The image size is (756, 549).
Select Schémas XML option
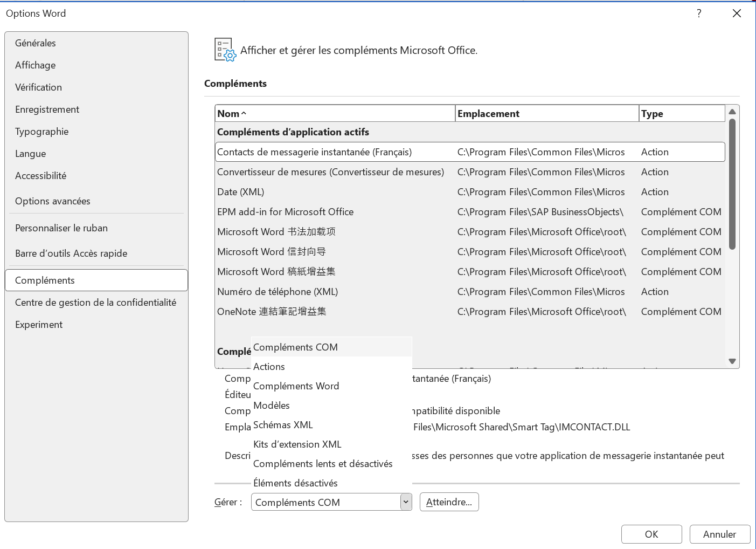point(331,425)
